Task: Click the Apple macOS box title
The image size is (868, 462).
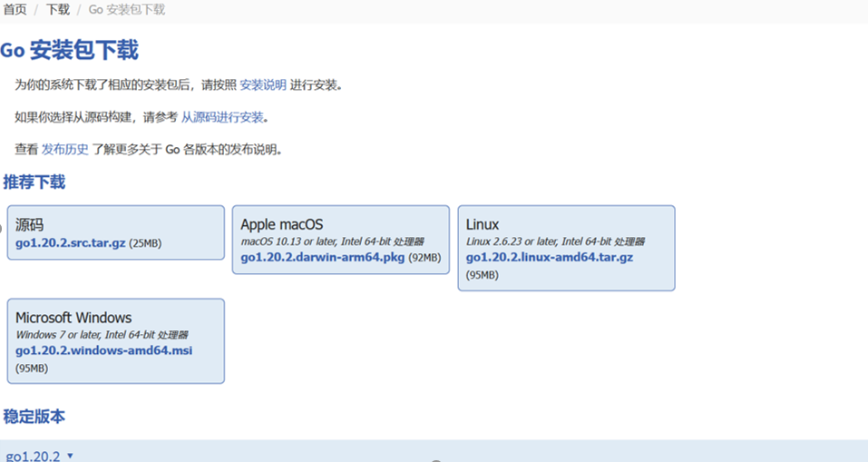Action: click(x=282, y=224)
